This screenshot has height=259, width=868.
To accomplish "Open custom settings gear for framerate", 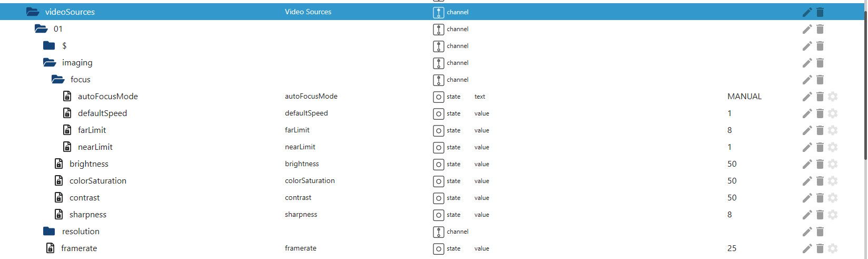I will point(833,248).
